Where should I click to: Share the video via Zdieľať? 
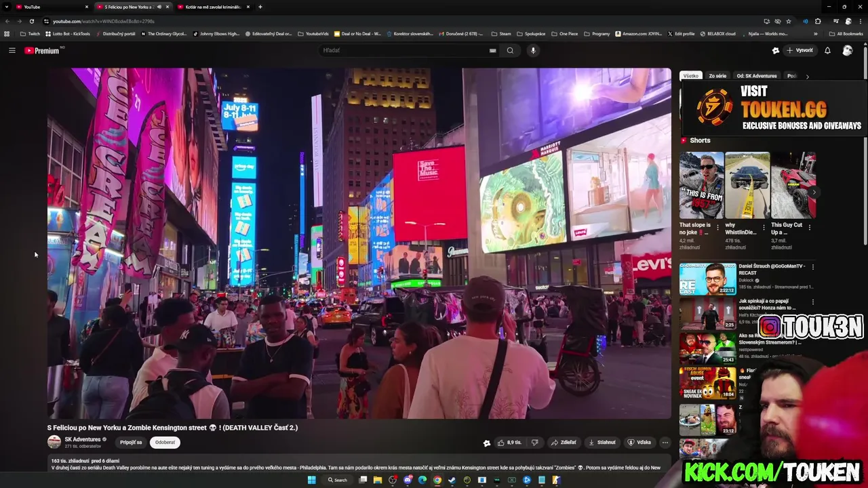[564, 443]
